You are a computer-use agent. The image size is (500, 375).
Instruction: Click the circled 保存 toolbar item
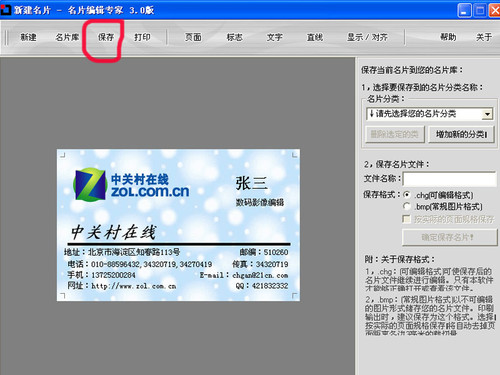click(106, 37)
